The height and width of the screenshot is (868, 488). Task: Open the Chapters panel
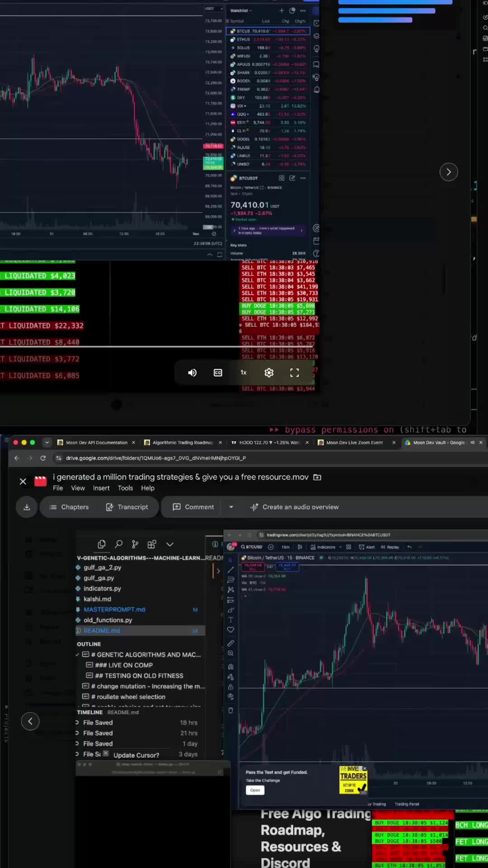coord(69,507)
